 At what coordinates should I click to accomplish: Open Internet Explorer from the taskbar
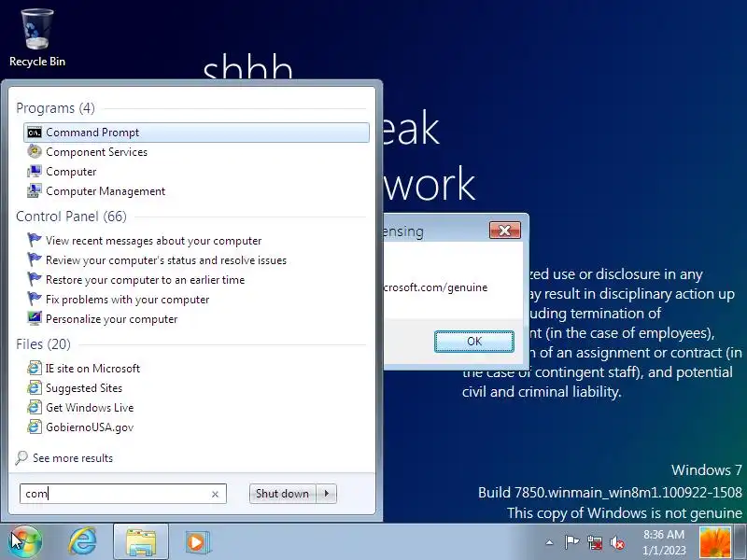(83, 541)
